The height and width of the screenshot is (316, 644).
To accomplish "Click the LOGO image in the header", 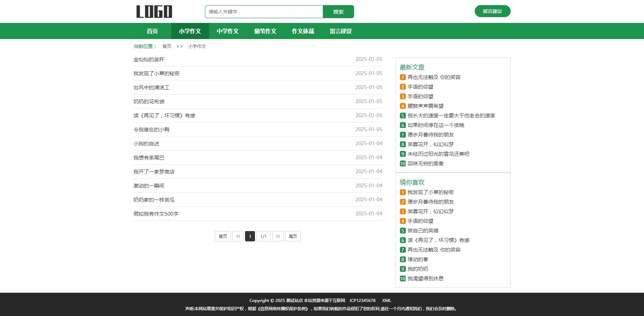I will pos(154,12).
